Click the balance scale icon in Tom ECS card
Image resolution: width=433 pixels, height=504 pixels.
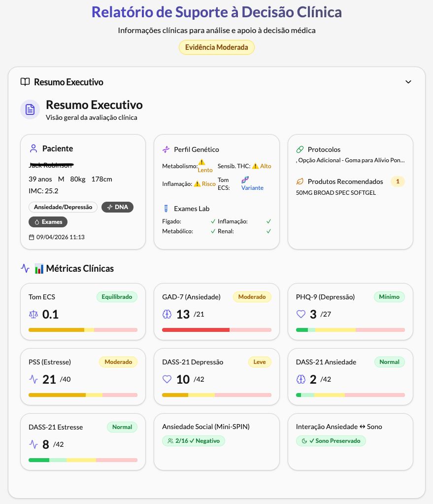pos(33,314)
